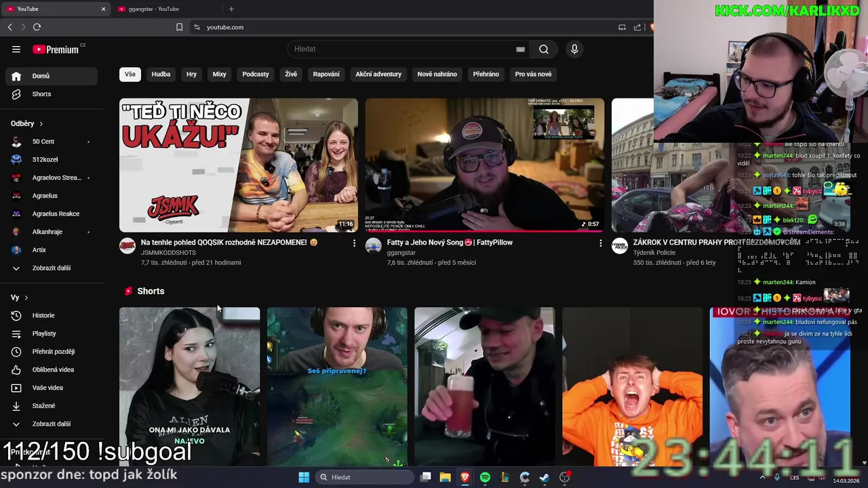The image size is (868, 488).
Task: Select the Živě filter chip
Action: (291, 74)
